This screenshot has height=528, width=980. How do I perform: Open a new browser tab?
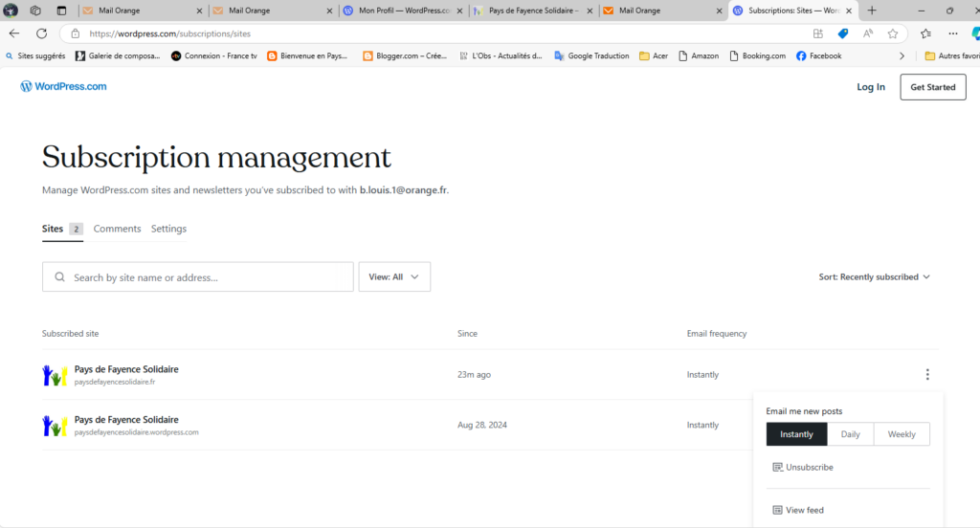tap(872, 11)
